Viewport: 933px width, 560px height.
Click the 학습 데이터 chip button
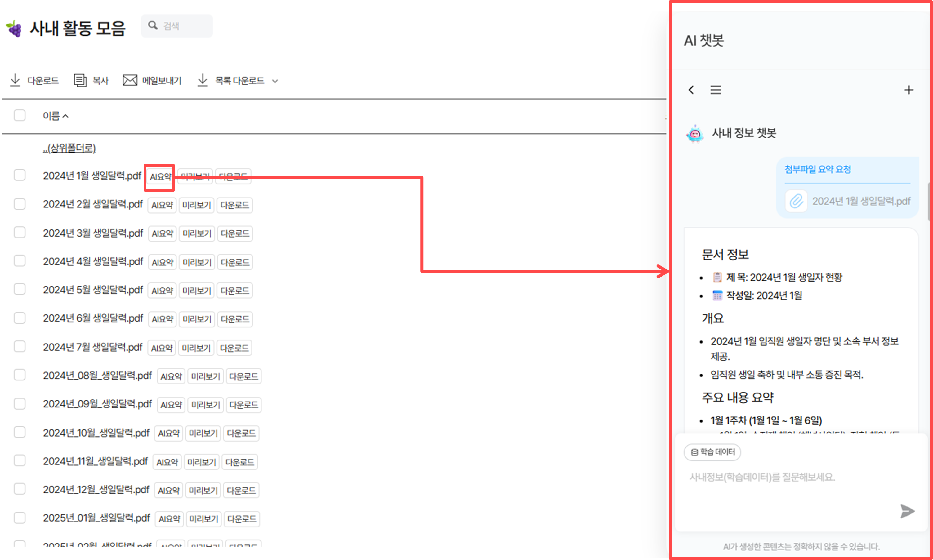point(712,452)
